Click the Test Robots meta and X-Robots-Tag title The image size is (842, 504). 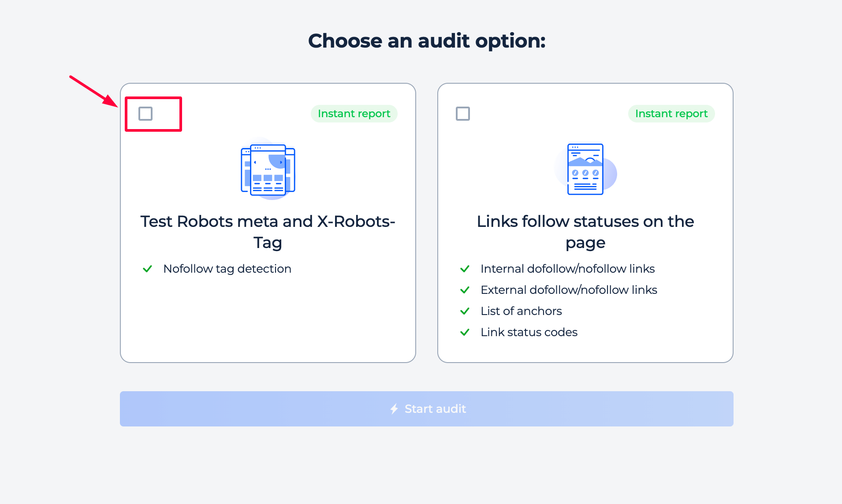coord(268,232)
